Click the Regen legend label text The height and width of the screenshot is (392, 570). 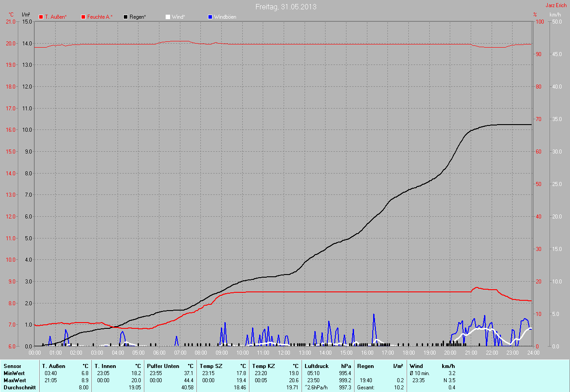click(x=138, y=17)
